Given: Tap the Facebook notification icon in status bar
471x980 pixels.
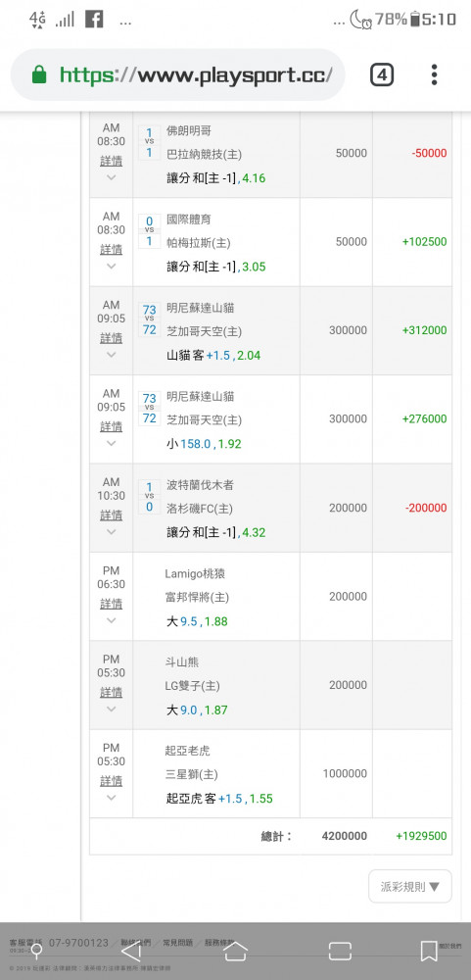Looking at the screenshot, I should (x=94, y=20).
